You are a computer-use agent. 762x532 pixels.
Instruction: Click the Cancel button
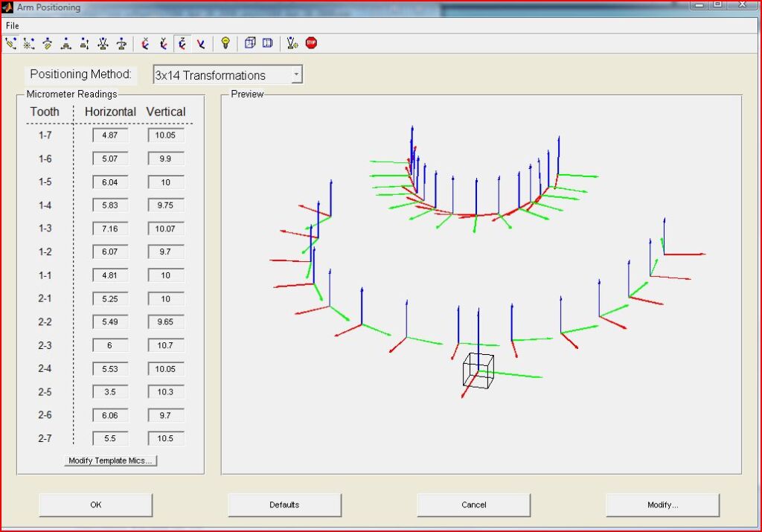coord(473,504)
